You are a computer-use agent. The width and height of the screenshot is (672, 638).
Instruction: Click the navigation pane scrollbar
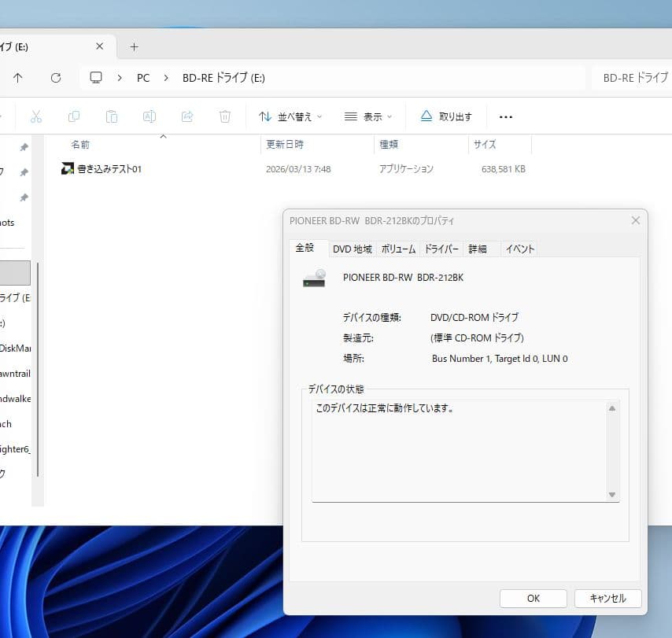(38, 369)
